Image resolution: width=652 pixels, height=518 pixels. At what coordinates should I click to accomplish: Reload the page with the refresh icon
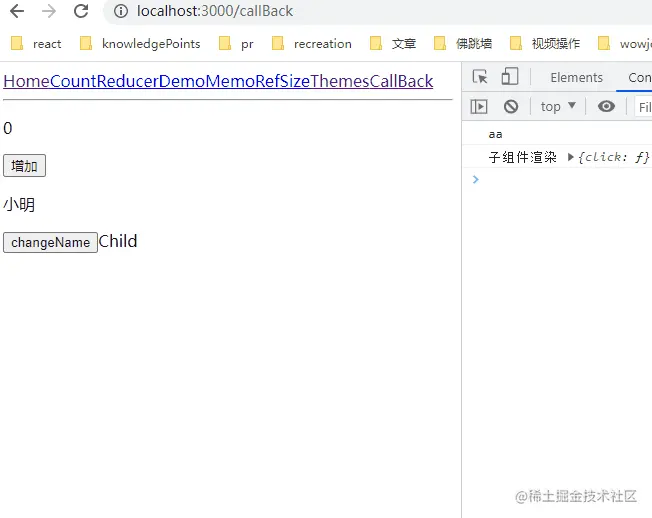[81, 11]
